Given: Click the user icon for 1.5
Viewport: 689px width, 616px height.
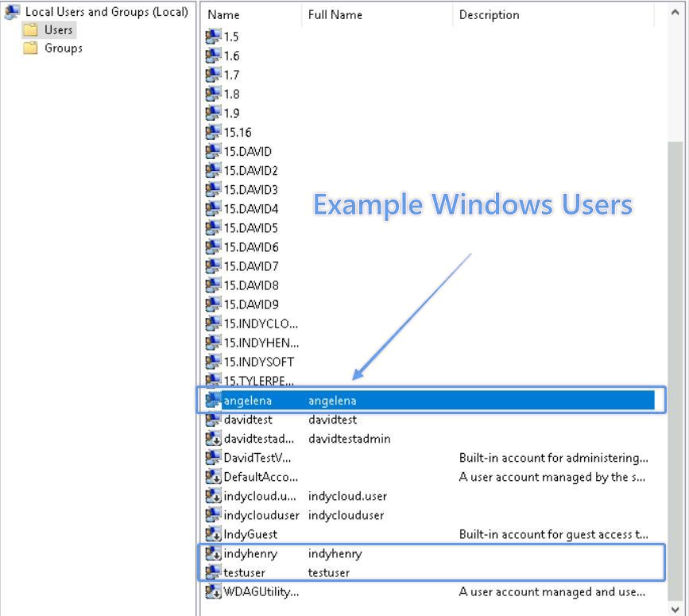Looking at the screenshot, I should point(213,37).
